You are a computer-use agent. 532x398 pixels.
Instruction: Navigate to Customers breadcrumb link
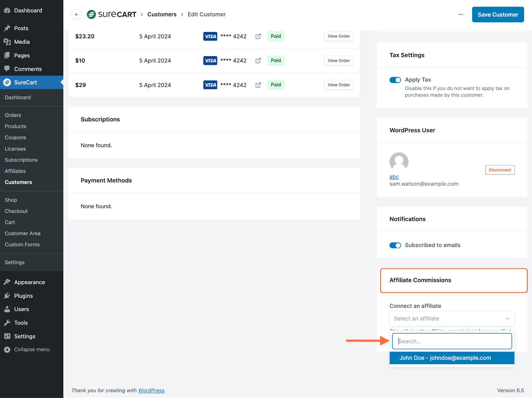[x=162, y=15]
